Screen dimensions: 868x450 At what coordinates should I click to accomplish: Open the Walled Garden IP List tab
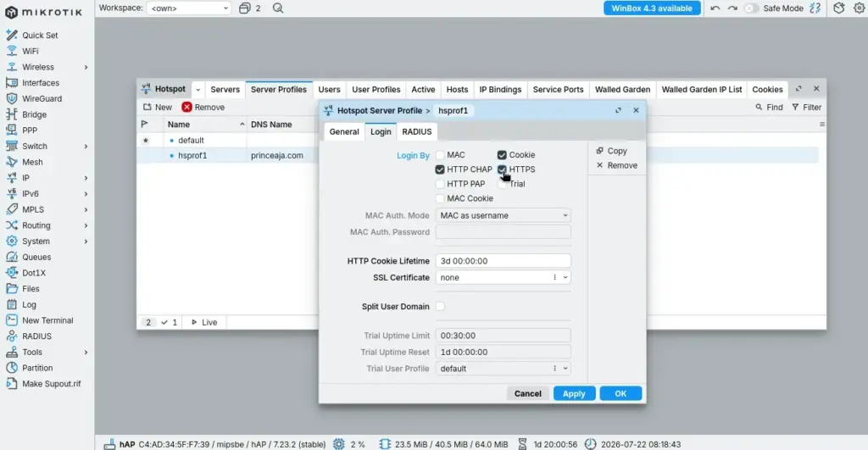701,89
